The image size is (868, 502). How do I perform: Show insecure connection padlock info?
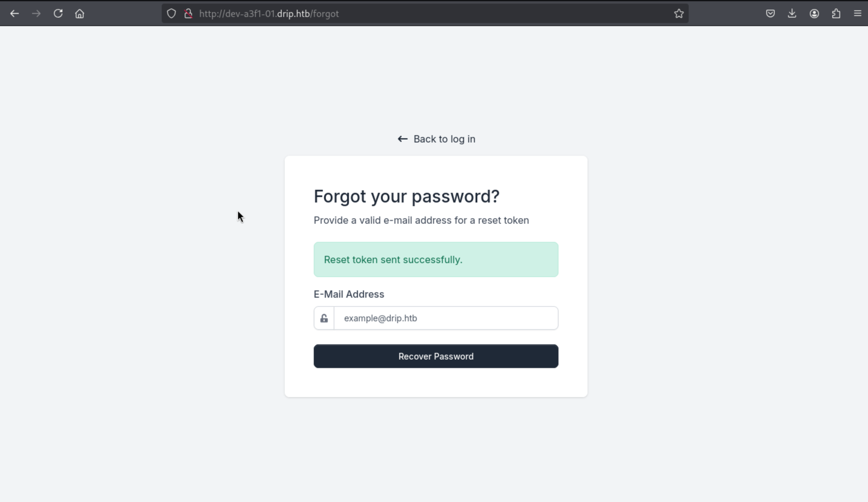(188, 14)
